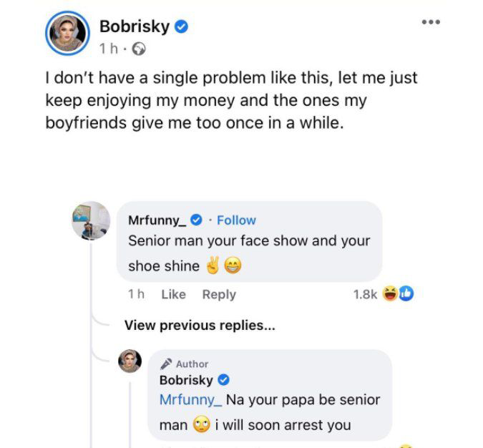Viewport: 483px width, 448px height.
Task: Click the Author microphone icon on reply
Action: [166, 364]
